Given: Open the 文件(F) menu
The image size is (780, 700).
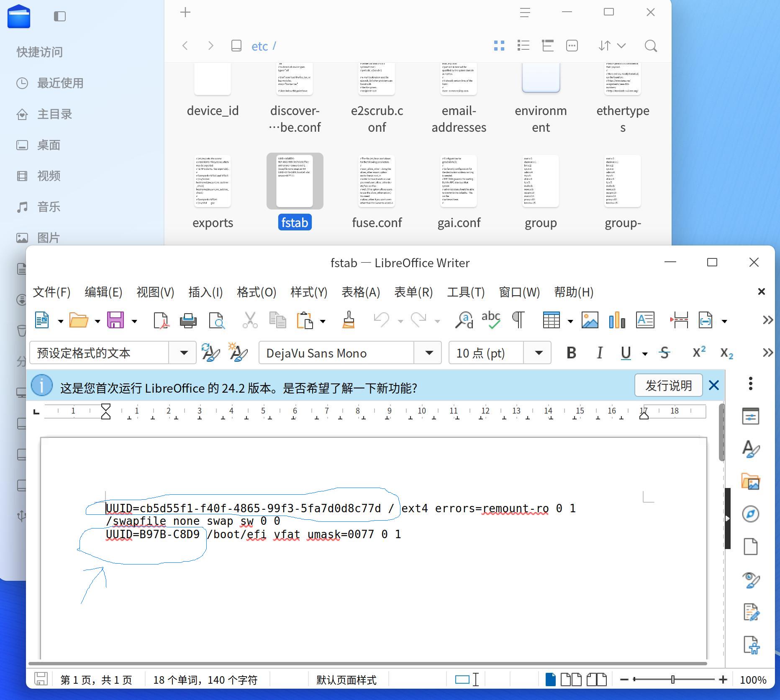Looking at the screenshot, I should pyautogui.click(x=51, y=292).
